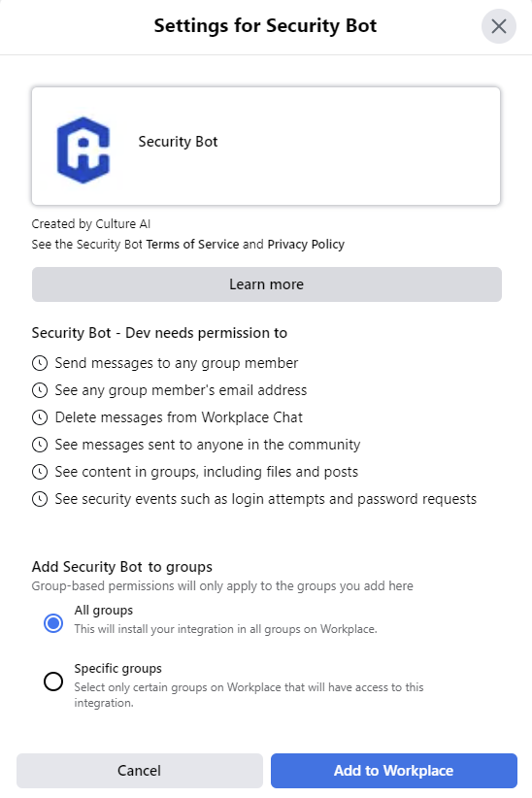Click the Learn more button
The image size is (532, 798).
pyautogui.click(x=267, y=284)
